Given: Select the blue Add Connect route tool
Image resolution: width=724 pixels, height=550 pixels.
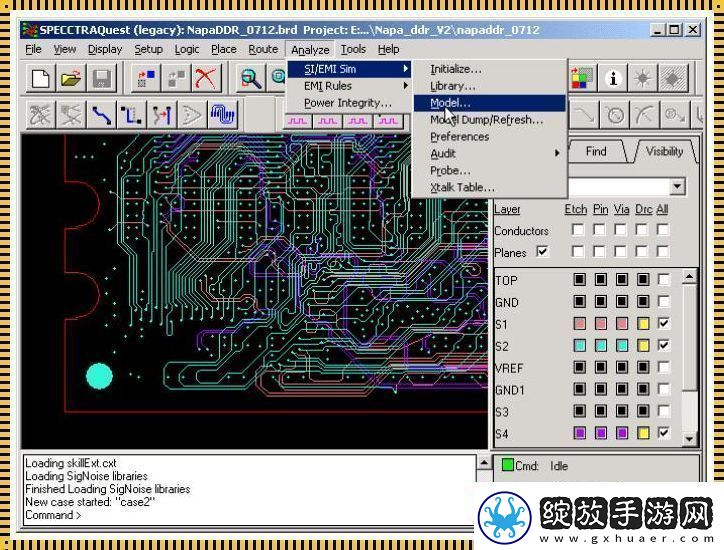Looking at the screenshot, I should coord(101,115).
